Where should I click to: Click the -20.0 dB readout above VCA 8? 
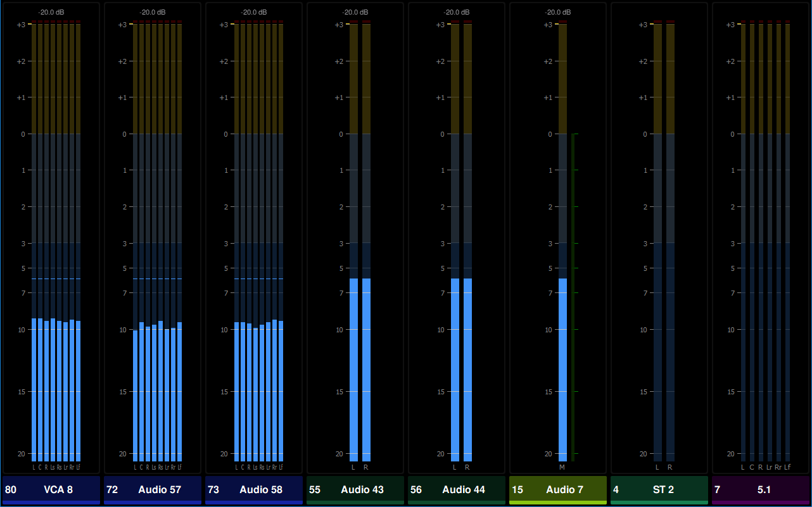click(51, 12)
